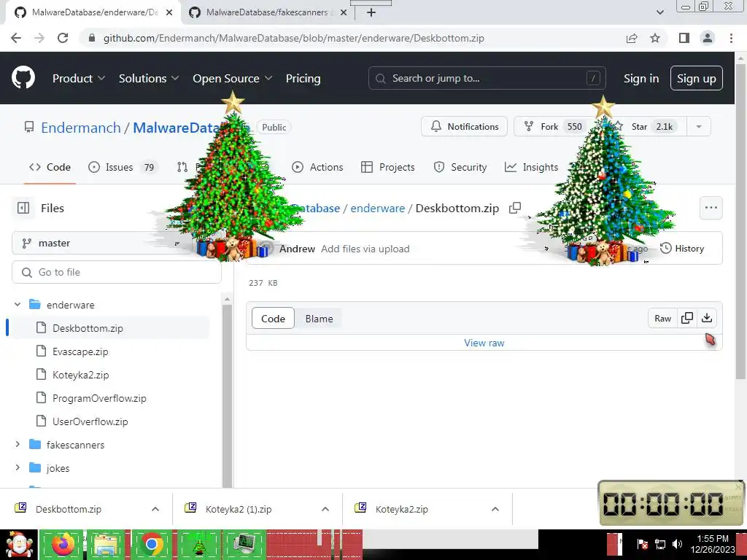Open the master branch selector
Image resolution: width=747 pixels, height=560 pixels.
pos(101,244)
